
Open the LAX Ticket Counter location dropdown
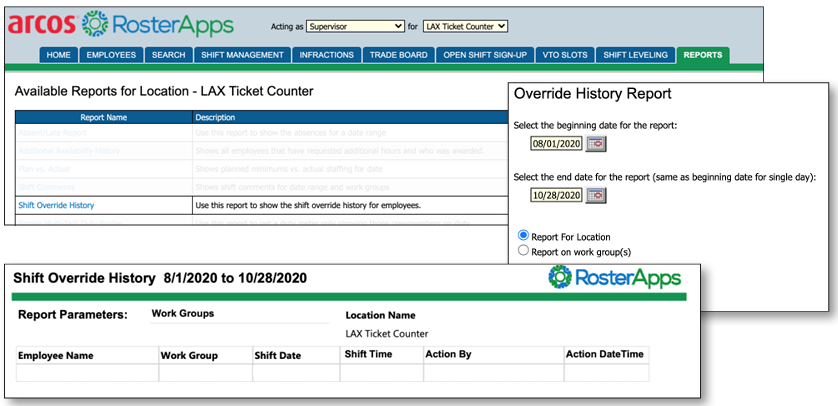(x=465, y=26)
